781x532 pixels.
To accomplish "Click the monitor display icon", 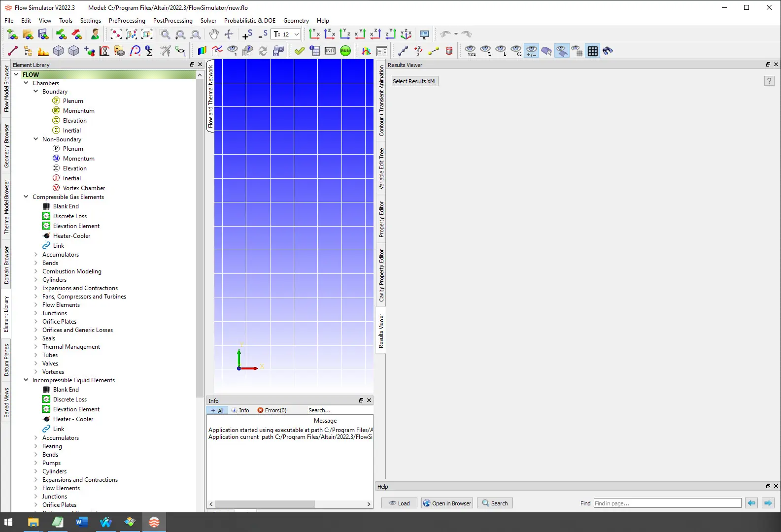I will tap(424, 34).
